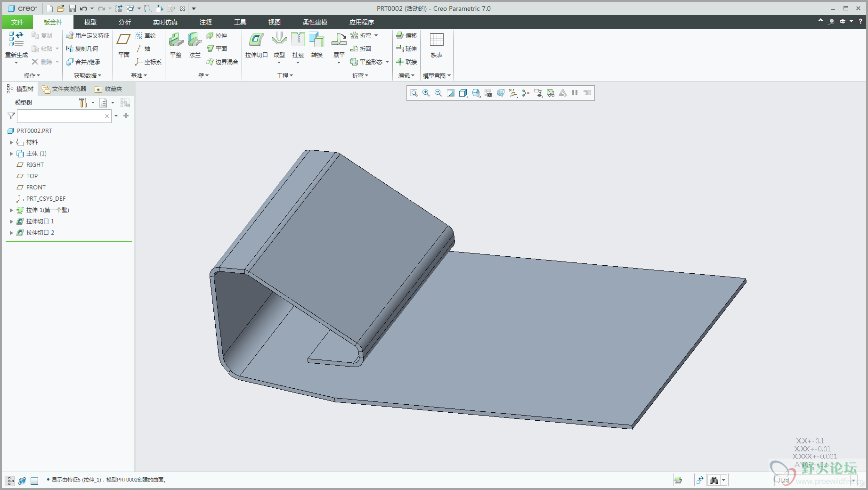Click the Save icon in quick access toolbar

(x=72, y=8)
